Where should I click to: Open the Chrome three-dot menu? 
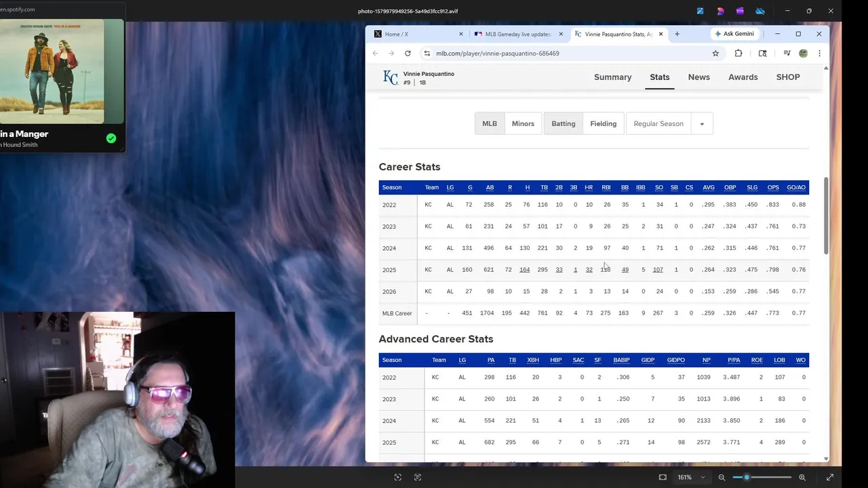point(819,54)
